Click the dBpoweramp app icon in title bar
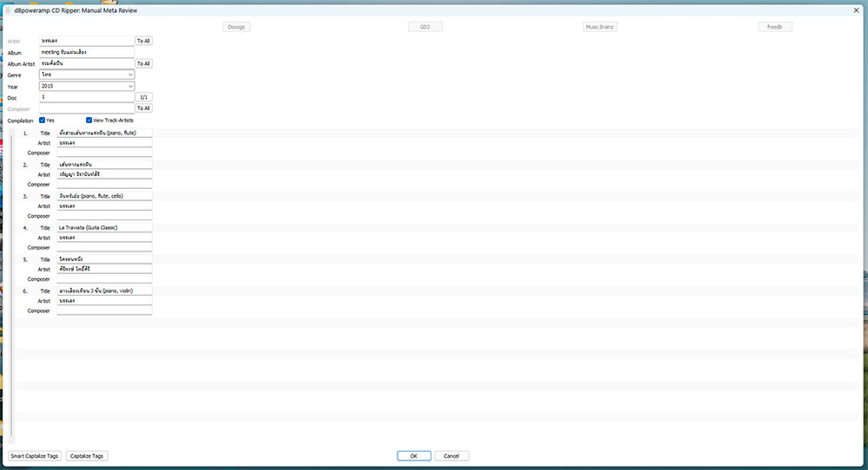Image resolution: width=868 pixels, height=470 pixels. click(x=8, y=10)
